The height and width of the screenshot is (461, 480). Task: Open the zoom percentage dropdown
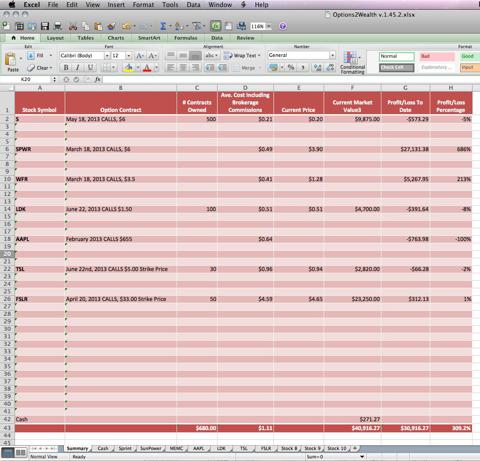point(269,26)
